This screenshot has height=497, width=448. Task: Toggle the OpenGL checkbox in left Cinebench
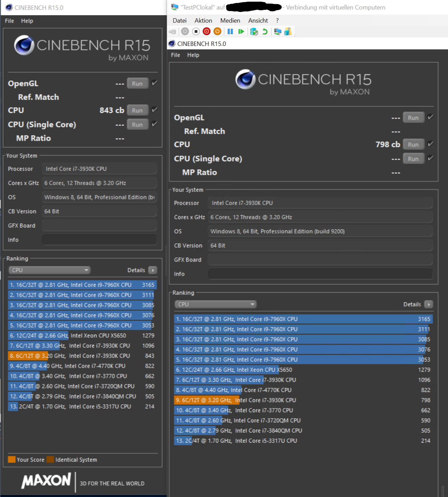coord(154,83)
